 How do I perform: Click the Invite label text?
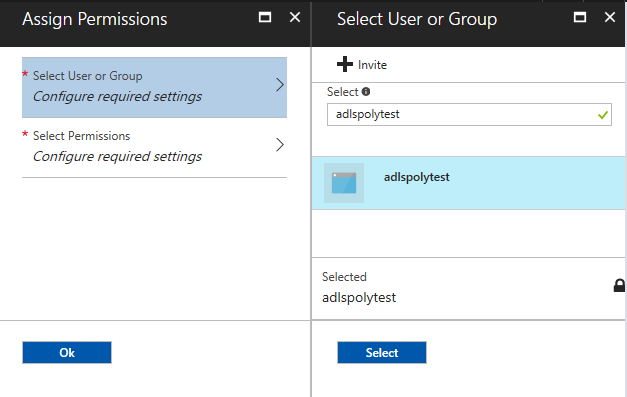point(372,65)
